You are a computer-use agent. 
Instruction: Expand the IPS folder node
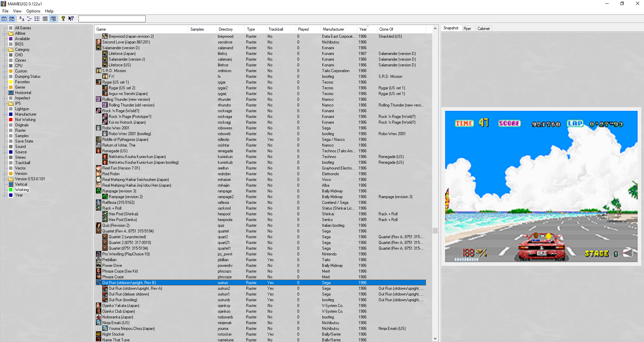pos(4,103)
